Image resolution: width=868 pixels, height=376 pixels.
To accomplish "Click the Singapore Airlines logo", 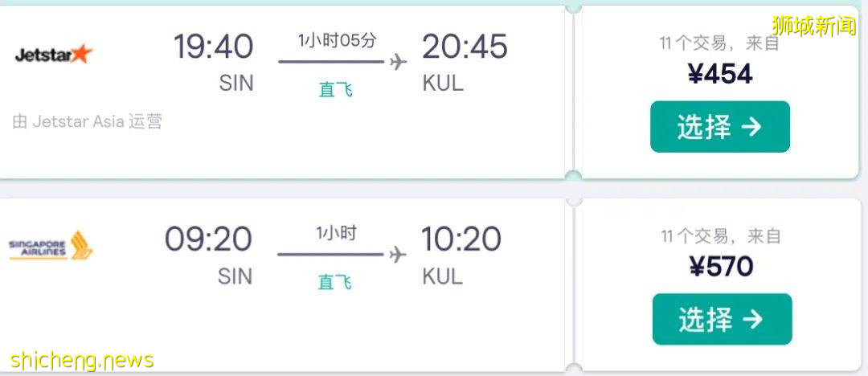I will point(51,245).
